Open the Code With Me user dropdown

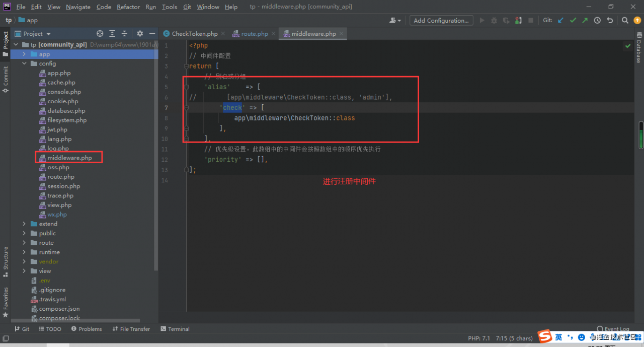[395, 20]
